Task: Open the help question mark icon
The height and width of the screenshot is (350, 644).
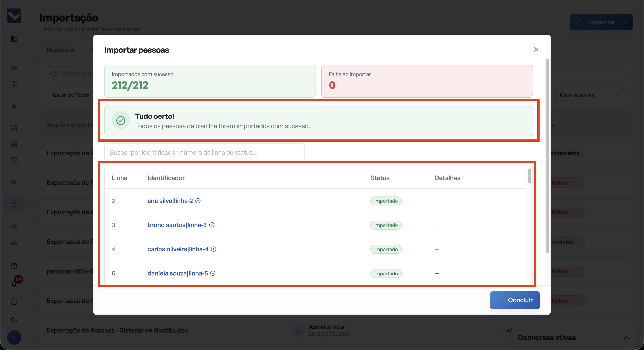Action: (x=14, y=266)
